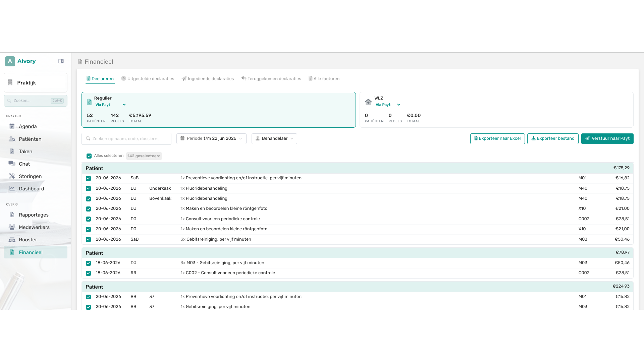Click the Medewerkers people icon
The height and width of the screenshot is (362, 644).
pyautogui.click(x=12, y=227)
